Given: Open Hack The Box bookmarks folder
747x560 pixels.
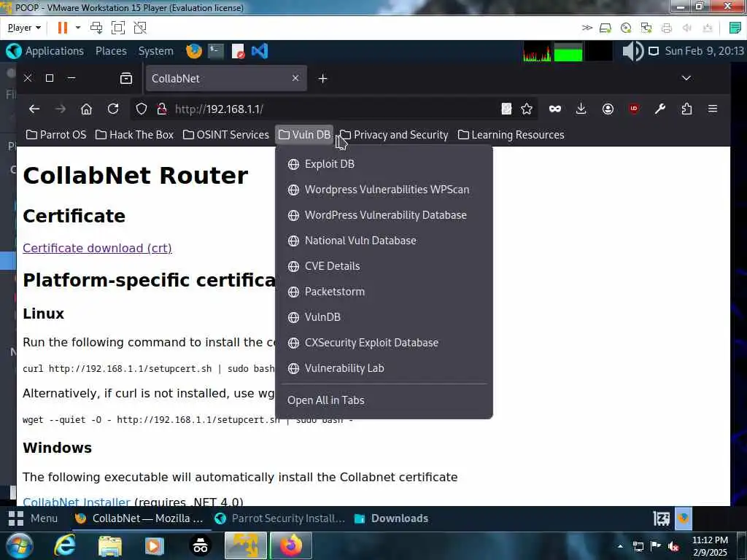Looking at the screenshot, I should coord(134,135).
